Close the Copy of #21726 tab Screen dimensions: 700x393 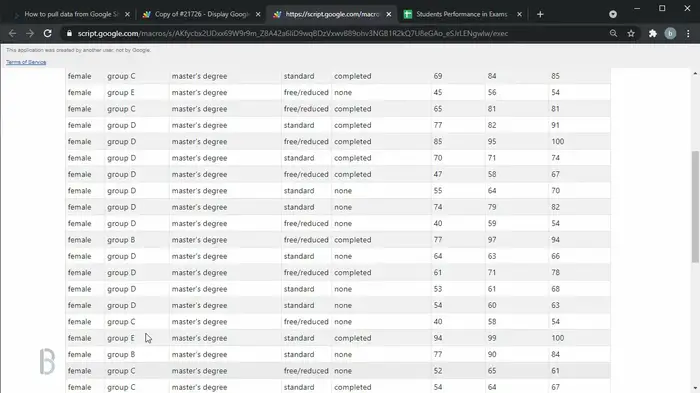pos(258,14)
